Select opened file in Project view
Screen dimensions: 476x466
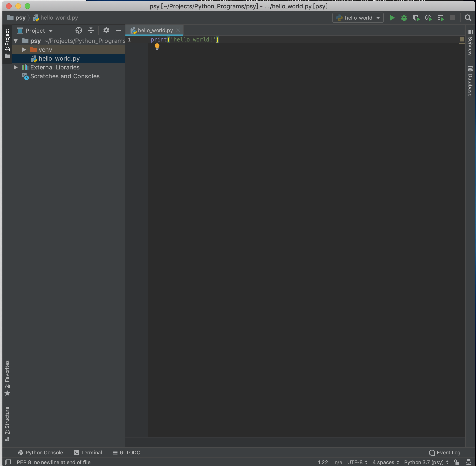[x=79, y=30]
